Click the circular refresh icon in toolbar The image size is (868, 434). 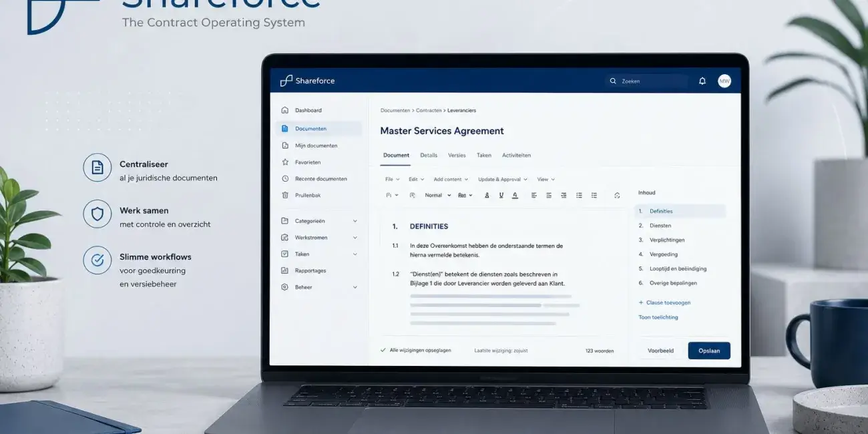click(617, 195)
